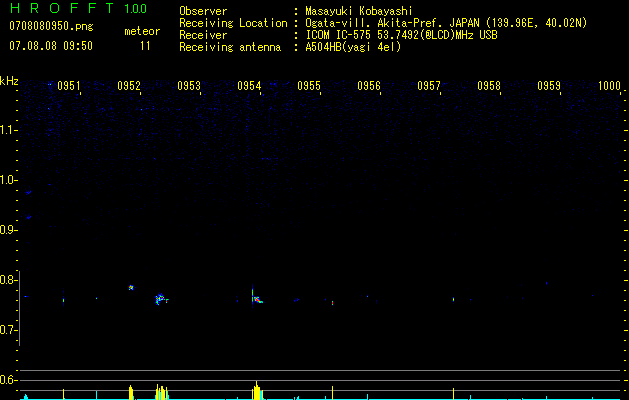Click the 1000 time axis marker

click(609, 86)
